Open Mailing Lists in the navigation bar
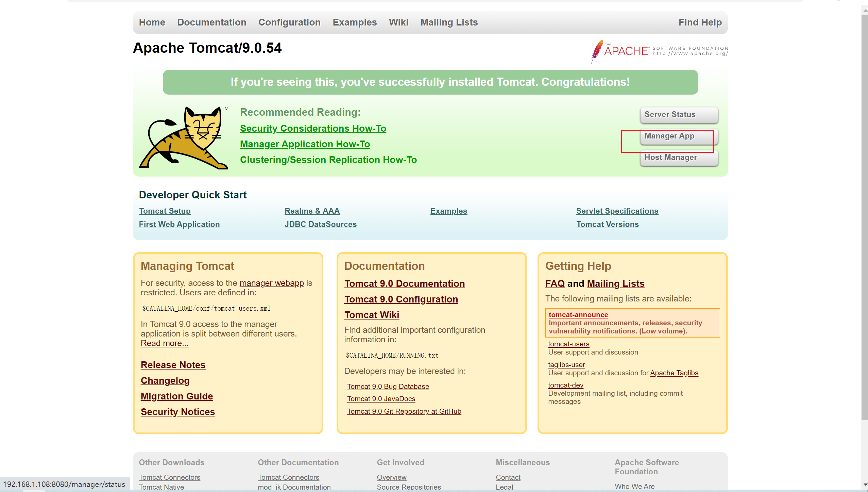The width and height of the screenshot is (868, 492). coord(449,22)
